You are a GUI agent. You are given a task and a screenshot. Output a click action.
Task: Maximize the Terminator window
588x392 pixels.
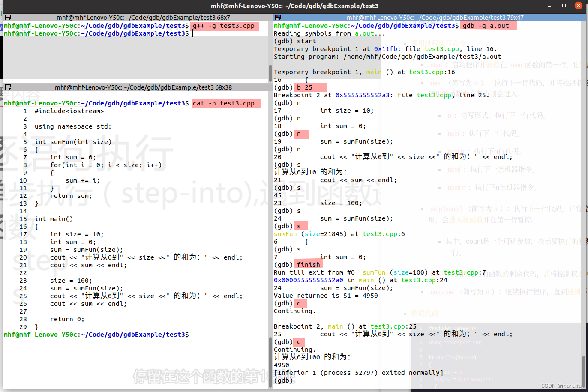point(564,6)
